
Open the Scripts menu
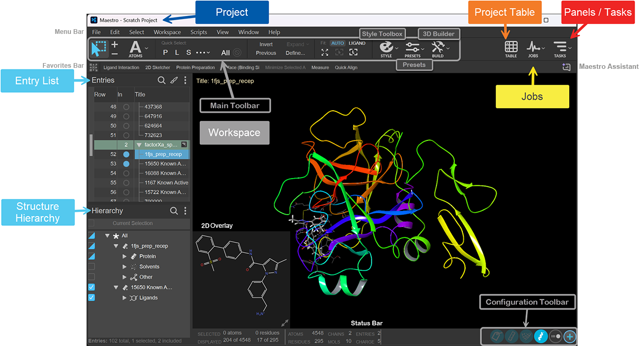coord(199,32)
